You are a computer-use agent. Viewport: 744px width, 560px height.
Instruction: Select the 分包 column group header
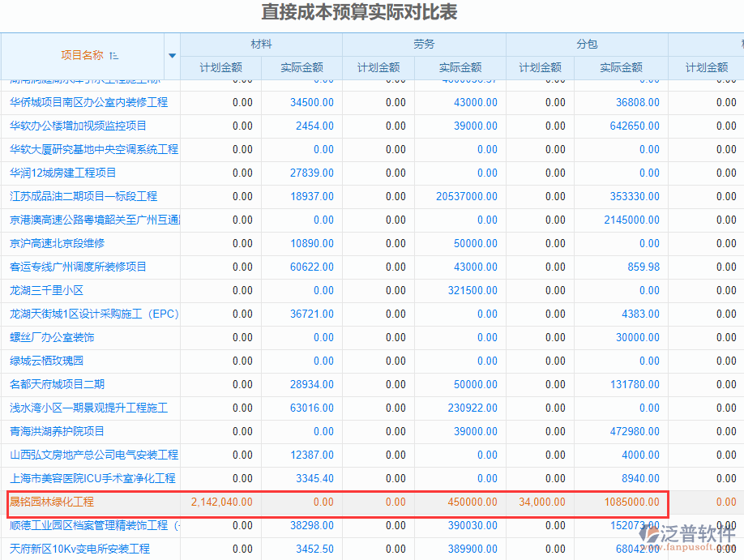(587, 45)
